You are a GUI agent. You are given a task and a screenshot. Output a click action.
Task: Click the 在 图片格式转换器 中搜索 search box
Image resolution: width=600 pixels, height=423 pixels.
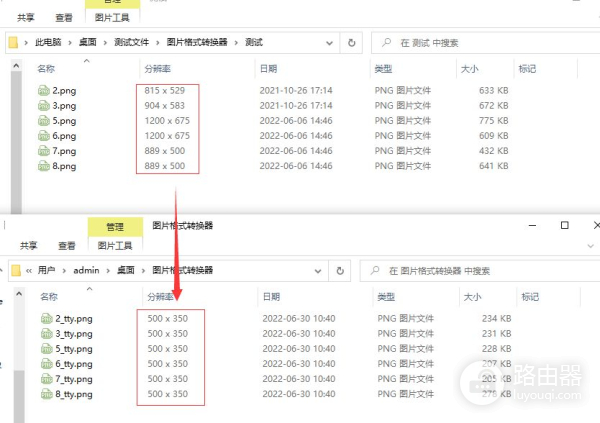[480, 271]
